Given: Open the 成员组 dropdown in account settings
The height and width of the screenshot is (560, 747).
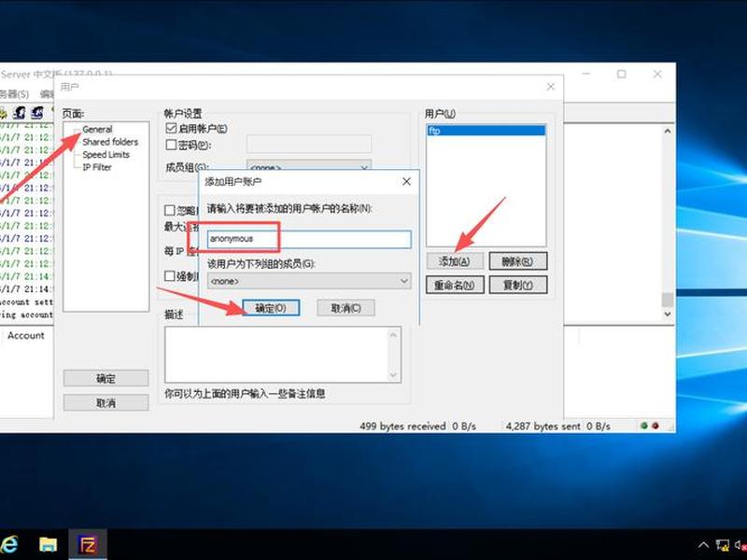Looking at the screenshot, I should (x=309, y=166).
